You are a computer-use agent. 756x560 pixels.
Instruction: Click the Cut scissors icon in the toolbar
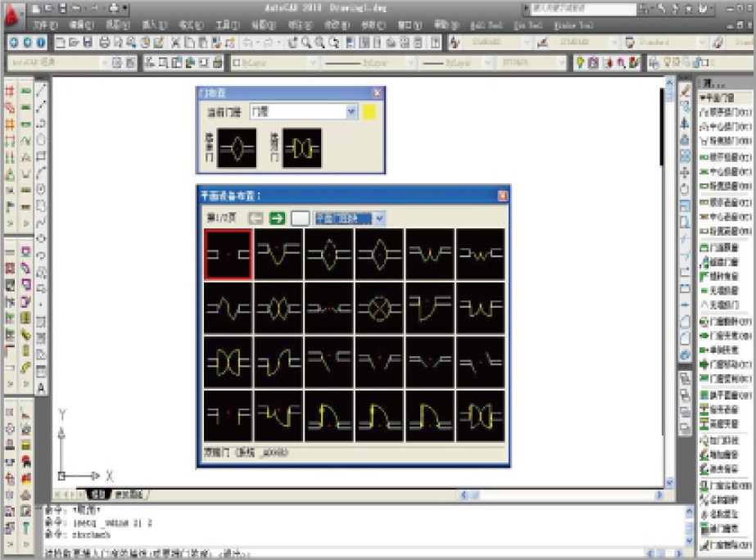[175, 43]
